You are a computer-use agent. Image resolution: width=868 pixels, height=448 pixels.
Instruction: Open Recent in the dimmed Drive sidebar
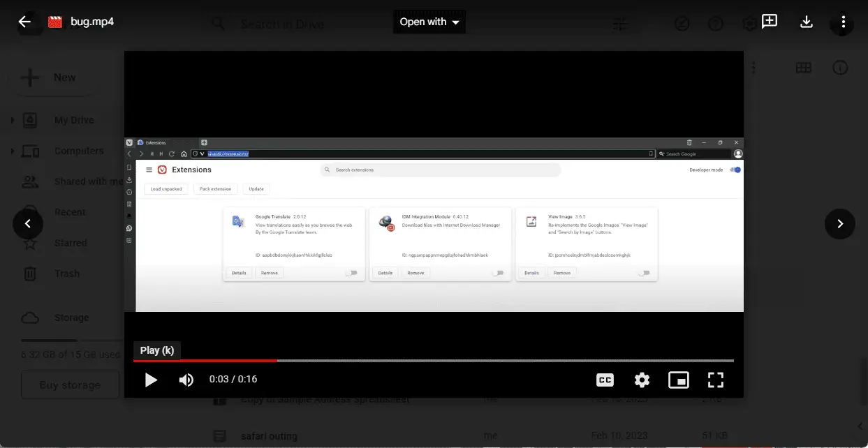click(x=70, y=212)
